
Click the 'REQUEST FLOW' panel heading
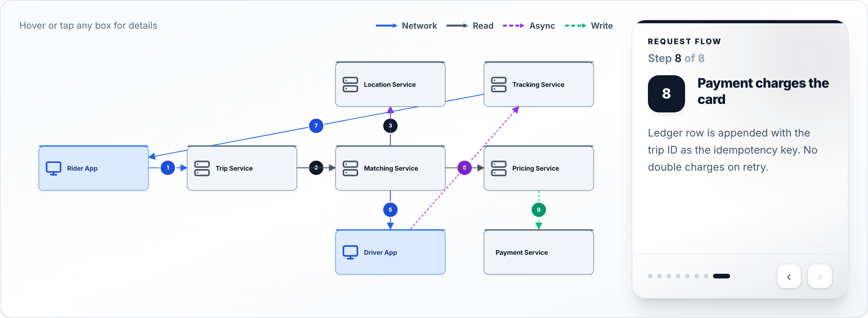[x=684, y=41]
